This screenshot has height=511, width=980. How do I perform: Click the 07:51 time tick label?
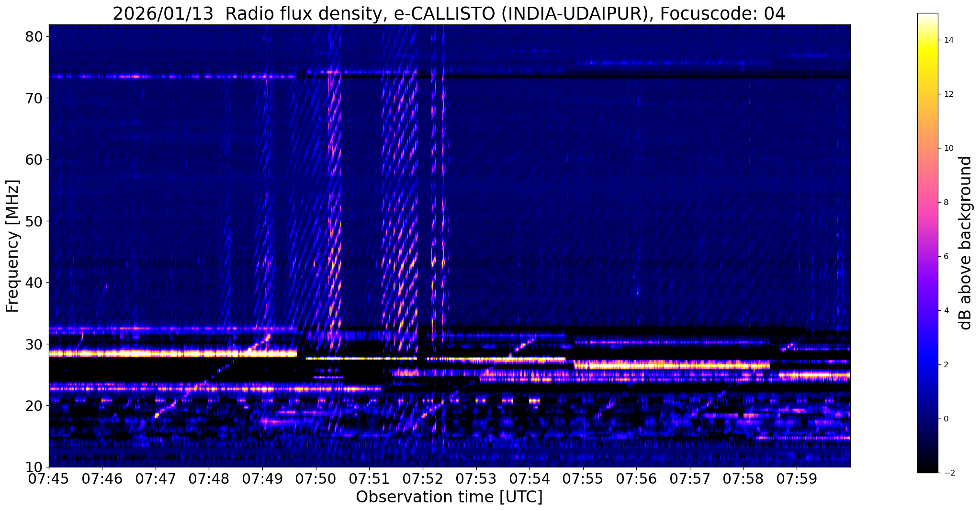click(369, 478)
